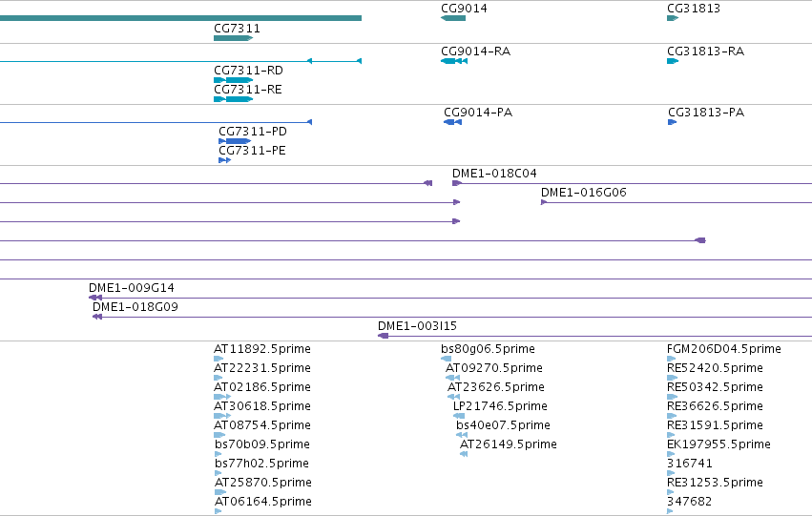812x516 pixels.
Task: Click the DME1-016G06 purple start arrow
Action: coord(544,202)
